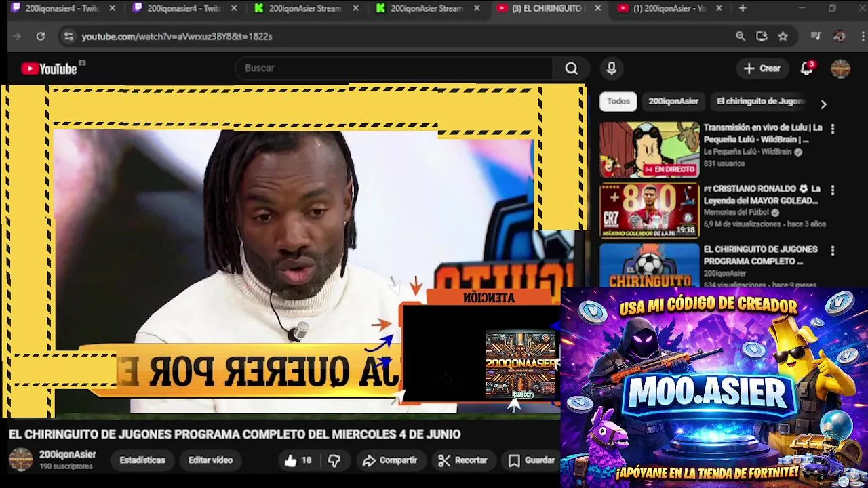The width and height of the screenshot is (868, 488).
Task: Click the Recortar button
Action: (x=463, y=460)
